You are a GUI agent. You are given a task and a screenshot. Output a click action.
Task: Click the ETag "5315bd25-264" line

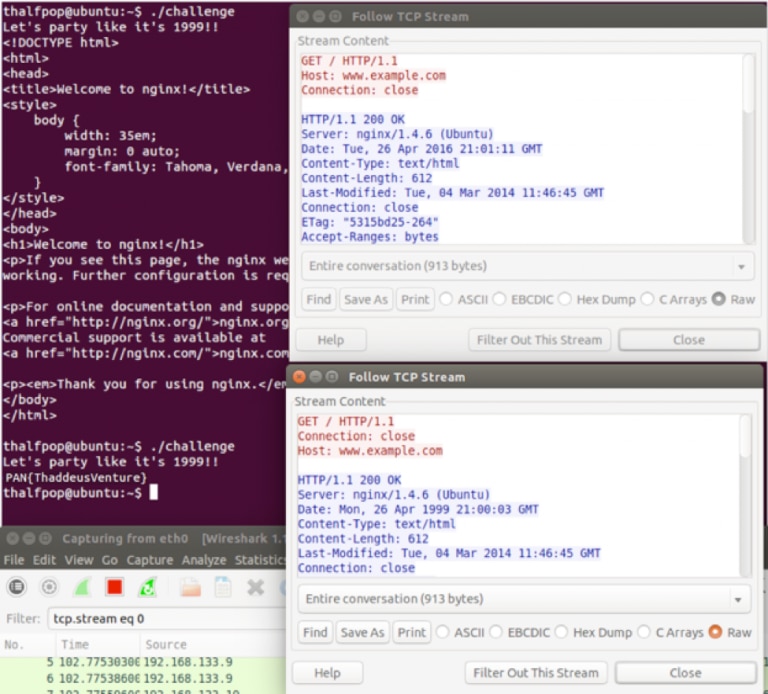(x=369, y=222)
